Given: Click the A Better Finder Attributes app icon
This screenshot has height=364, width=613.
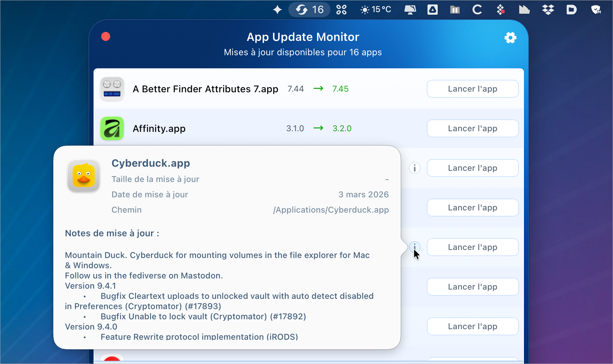Looking at the screenshot, I should [112, 89].
